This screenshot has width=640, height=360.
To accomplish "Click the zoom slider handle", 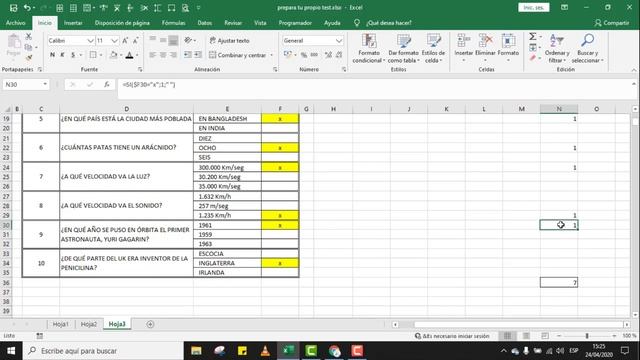I will [x=587, y=336].
